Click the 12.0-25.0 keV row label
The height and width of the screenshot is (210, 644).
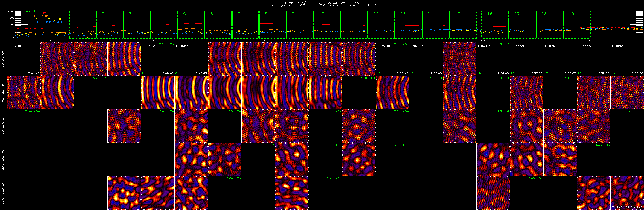click(x=3, y=126)
